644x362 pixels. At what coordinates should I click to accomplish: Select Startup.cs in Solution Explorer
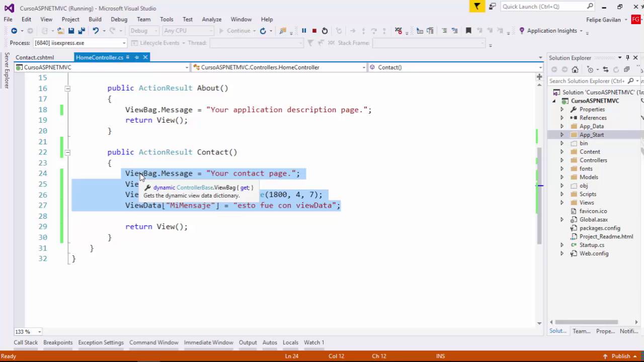[x=592, y=245]
